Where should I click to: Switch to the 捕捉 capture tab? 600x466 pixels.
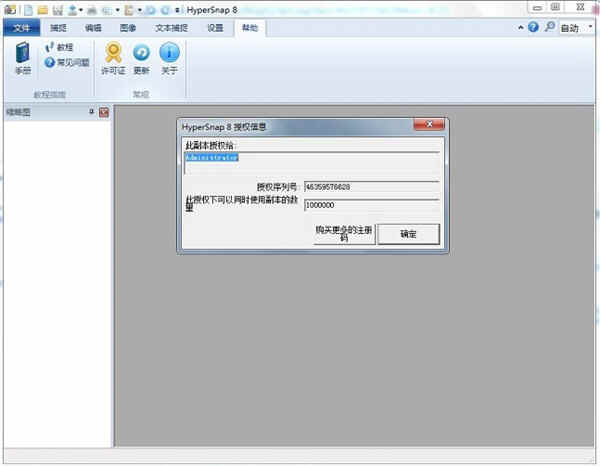coord(59,28)
